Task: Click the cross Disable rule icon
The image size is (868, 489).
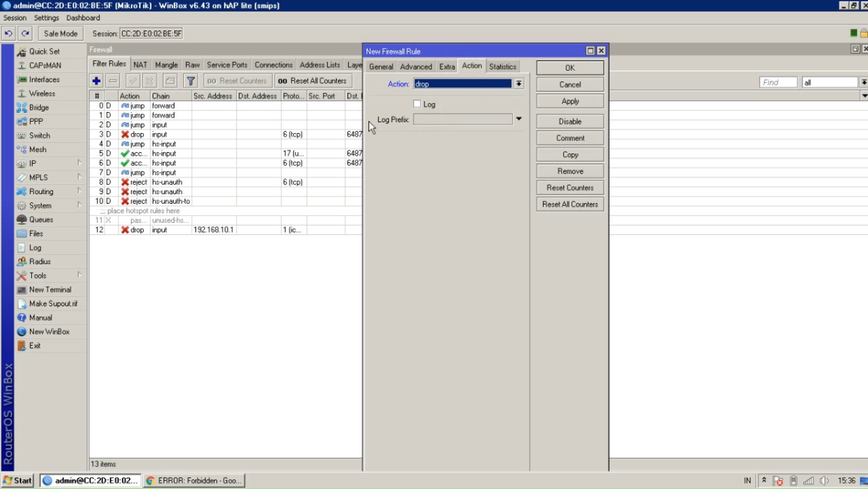Action: 150,81
